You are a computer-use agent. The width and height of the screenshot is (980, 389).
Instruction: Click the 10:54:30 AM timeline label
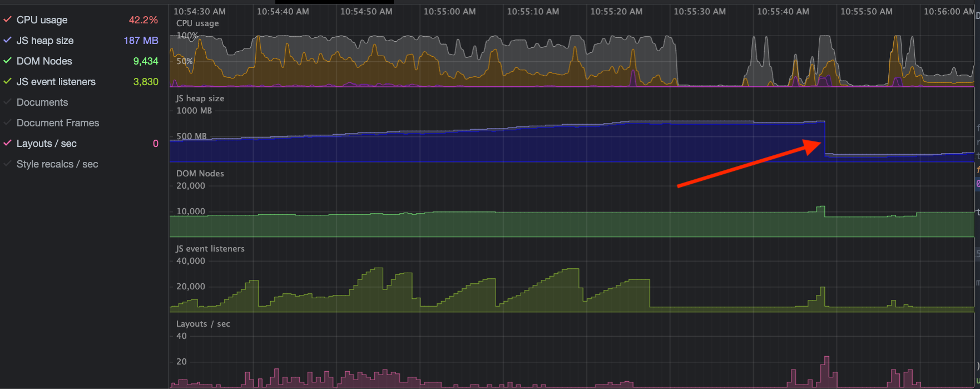pyautogui.click(x=200, y=12)
